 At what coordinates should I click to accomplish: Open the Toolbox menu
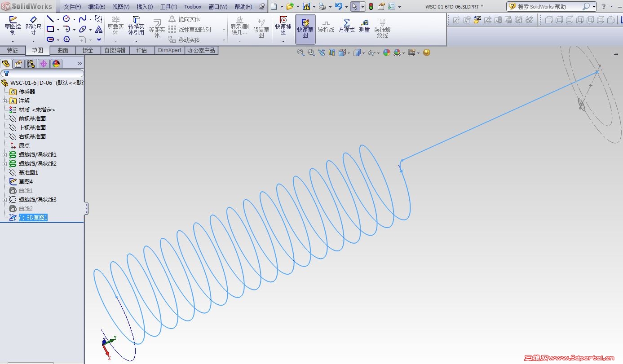click(x=193, y=7)
